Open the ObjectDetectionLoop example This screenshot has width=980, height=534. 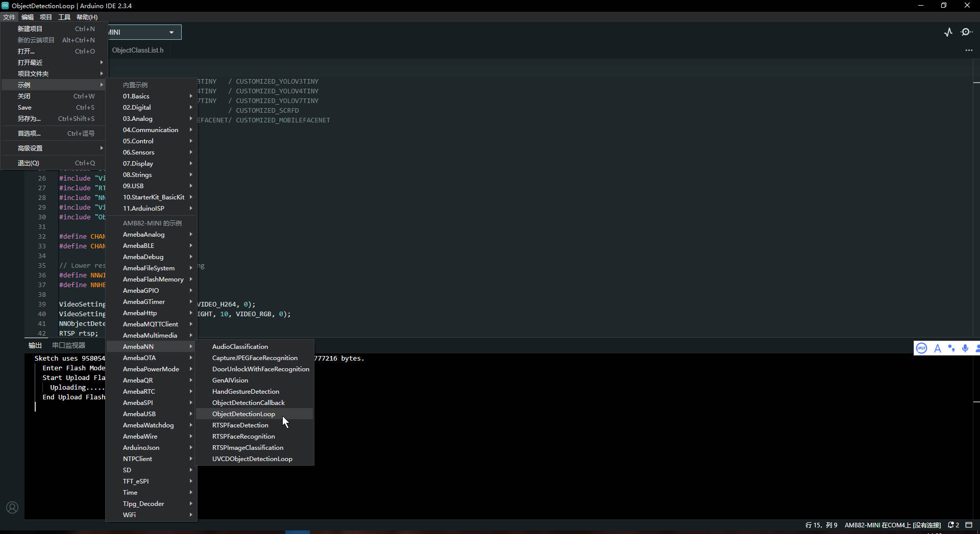pos(255,414)
